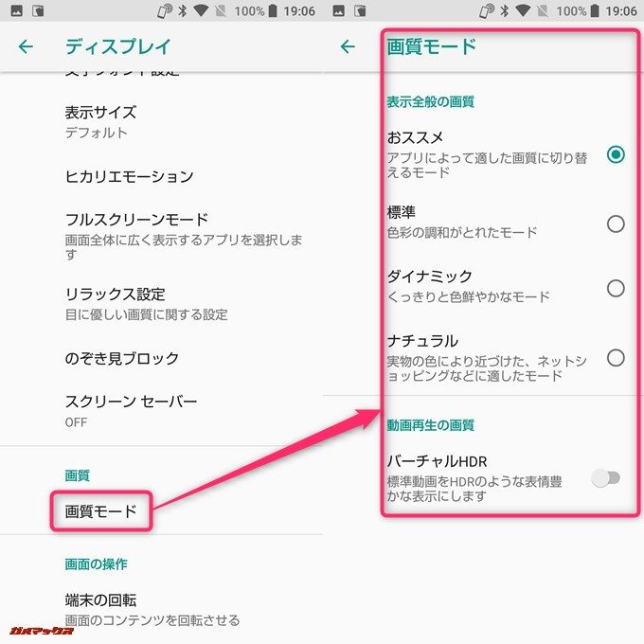Screen dimensions: 644x644
Task: Select the おススメ picture mode radio
Action: click(x=616, y=154)
